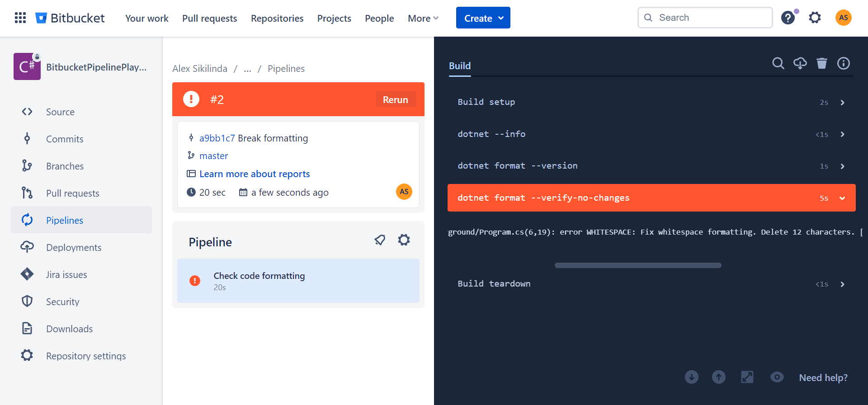Image resolution: width=868 pixels, height=405 pixels.
Task: Rerun pipeline #2
Action: pos(396,99)
